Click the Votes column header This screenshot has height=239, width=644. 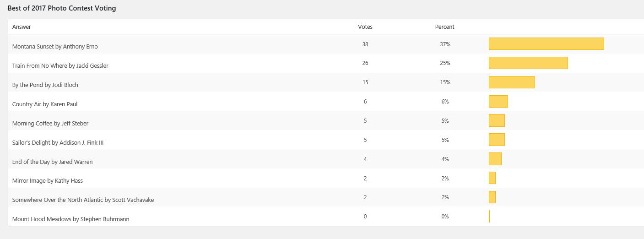click(365, 27)
